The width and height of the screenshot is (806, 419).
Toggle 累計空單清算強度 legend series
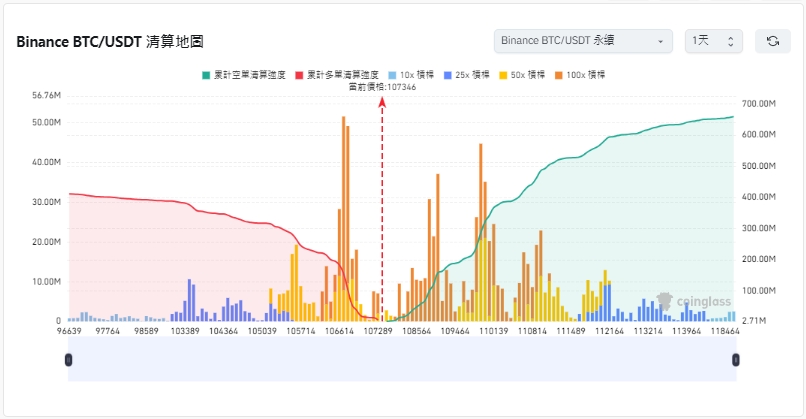coord(244,75)
